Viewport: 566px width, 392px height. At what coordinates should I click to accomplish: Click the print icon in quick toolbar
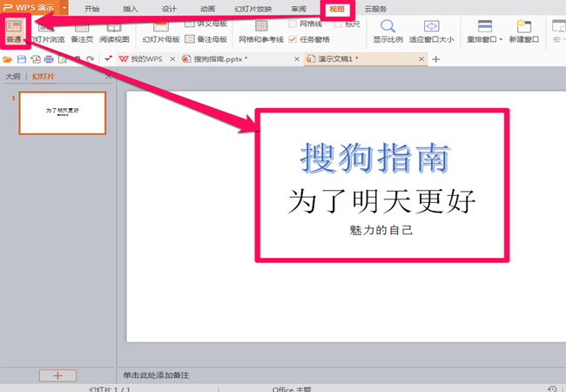(x=49, y=59)
